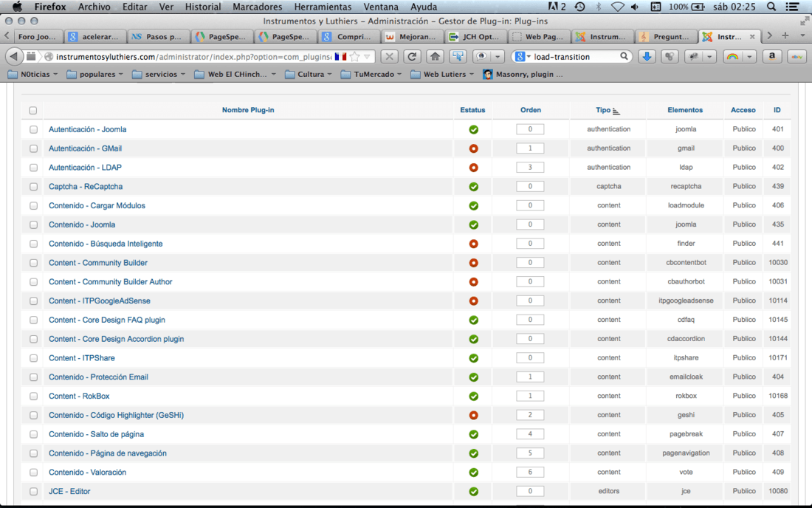812x508 pixels.
Task: Open the Historial menu
Action: tap(203, 7)
